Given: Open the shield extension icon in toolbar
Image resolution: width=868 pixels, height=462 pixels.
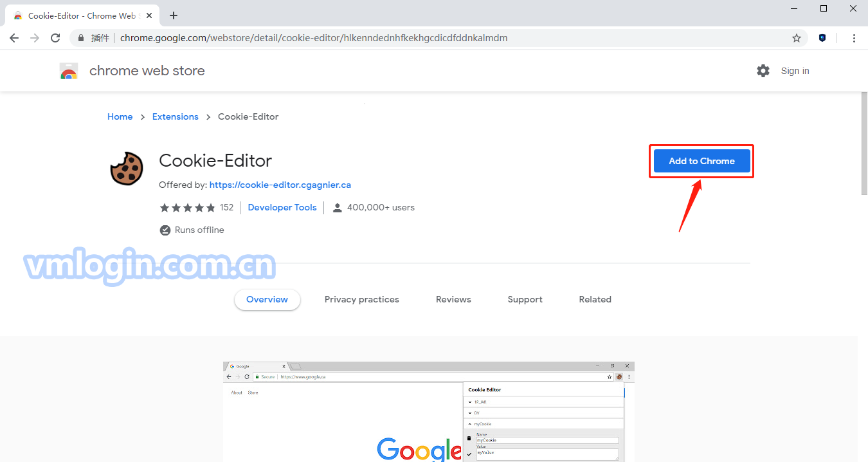Looking at the screenshot, I should pyautogui.click(x=822, y=38).
